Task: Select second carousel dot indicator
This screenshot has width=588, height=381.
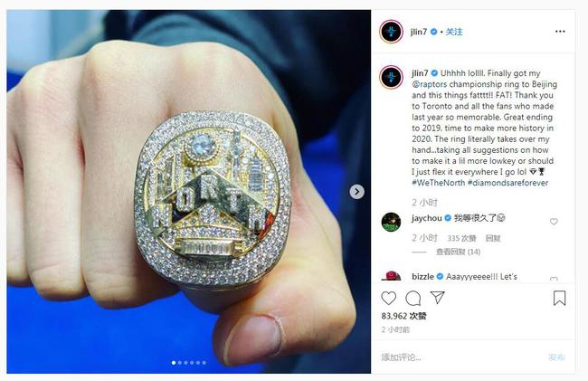Action: click(x=180, y=363)
